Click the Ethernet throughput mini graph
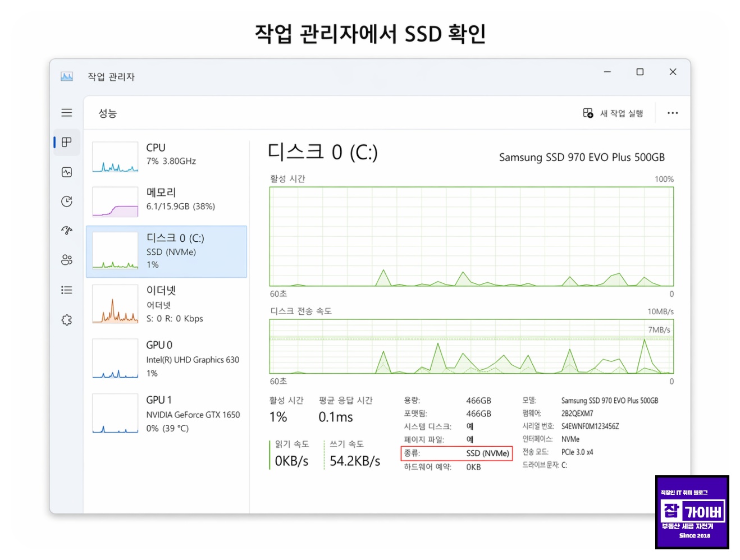740x560 pixels. pyautogui.click(x=115, y=304)
